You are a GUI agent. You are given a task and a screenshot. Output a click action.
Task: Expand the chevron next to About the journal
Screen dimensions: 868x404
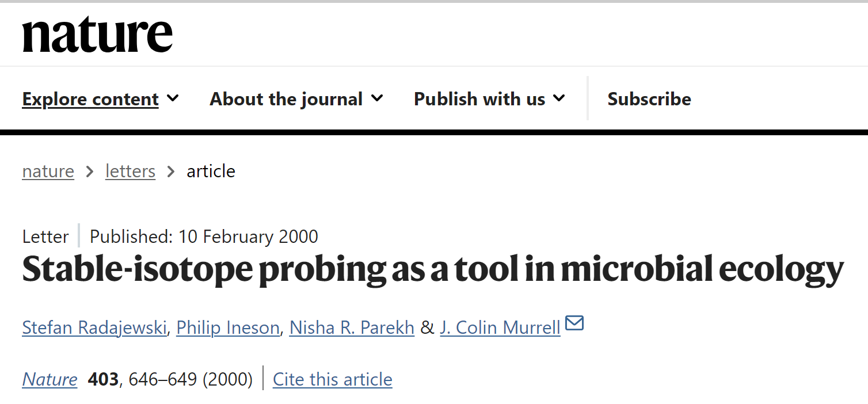click(x=377, y=98)
